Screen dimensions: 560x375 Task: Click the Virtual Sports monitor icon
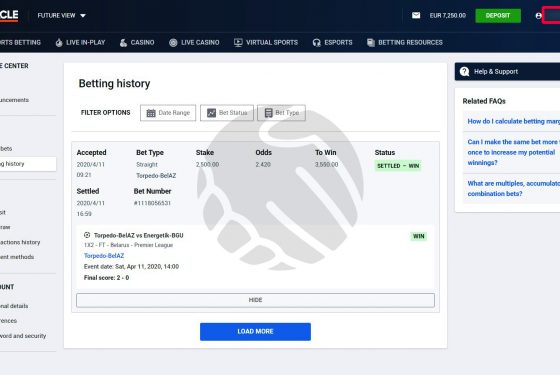click(x=238, y=42)
